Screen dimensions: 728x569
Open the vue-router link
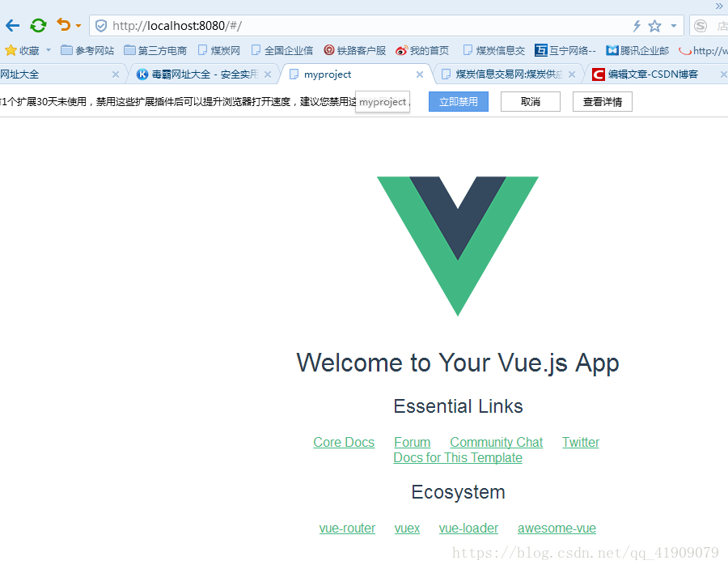pos(347,528)
